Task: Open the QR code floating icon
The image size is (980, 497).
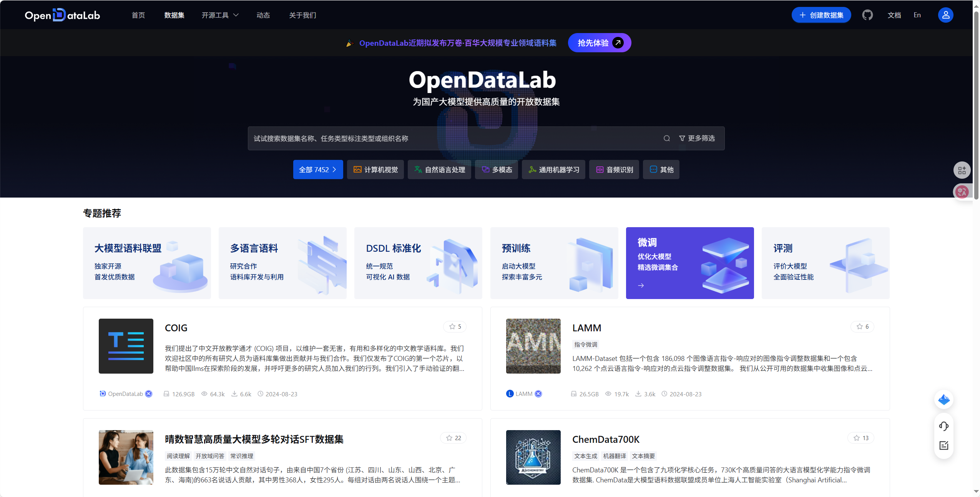Action: point(962,170)
